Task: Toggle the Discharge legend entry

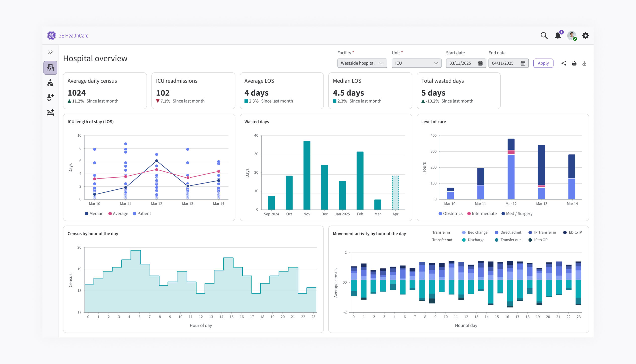Action: pyautogui.click(x=473, y=240)
